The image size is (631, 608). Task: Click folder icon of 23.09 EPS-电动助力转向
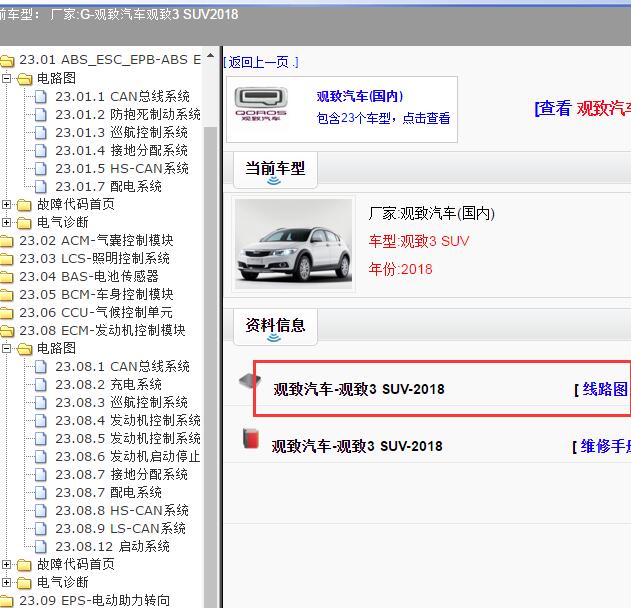(x=7, y=601)
